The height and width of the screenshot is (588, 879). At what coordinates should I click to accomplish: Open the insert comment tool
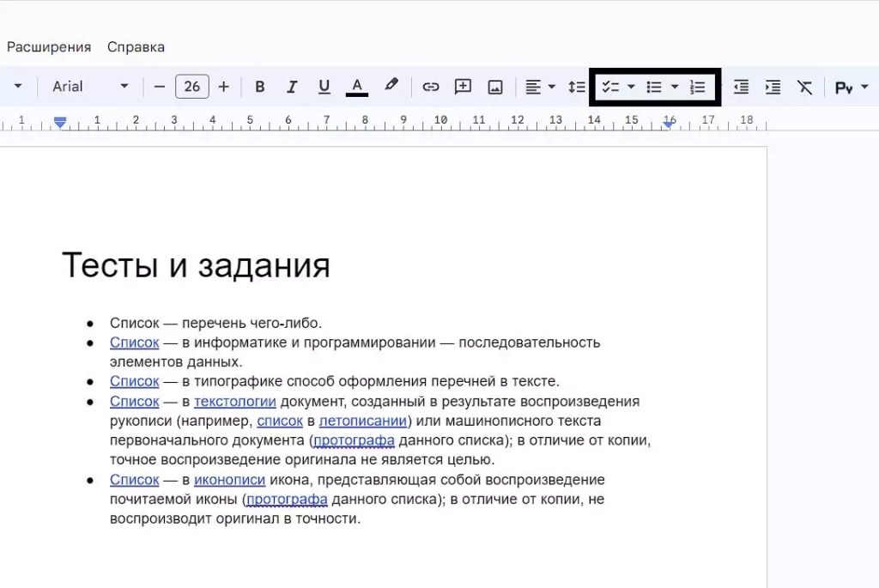pyautogui.click(x=463, y=86)
